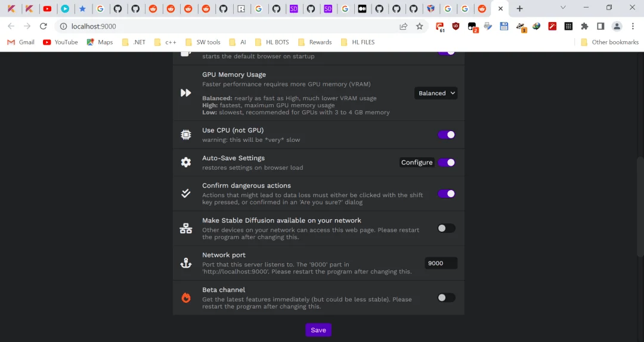Click the anchor icon beside Network port
Screen dimensions: 644x342
pos(185,263)
